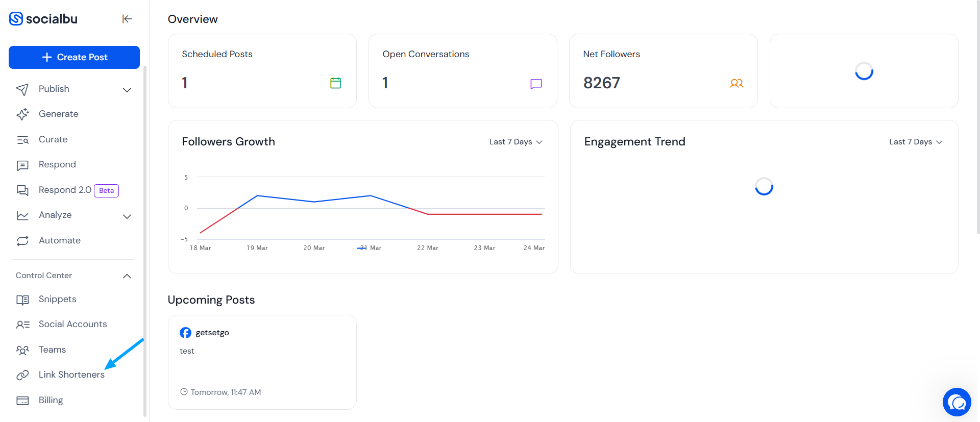
Task: Click the Create Post button
Action: (74, 57)
